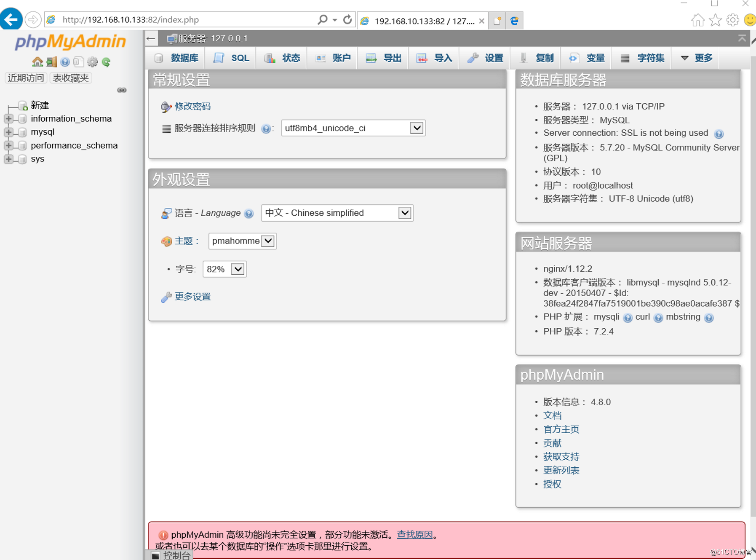Switch to the 数据库 tab
Image resolution: width=756 pixels, height=560 pixels.
pos(176,58)
